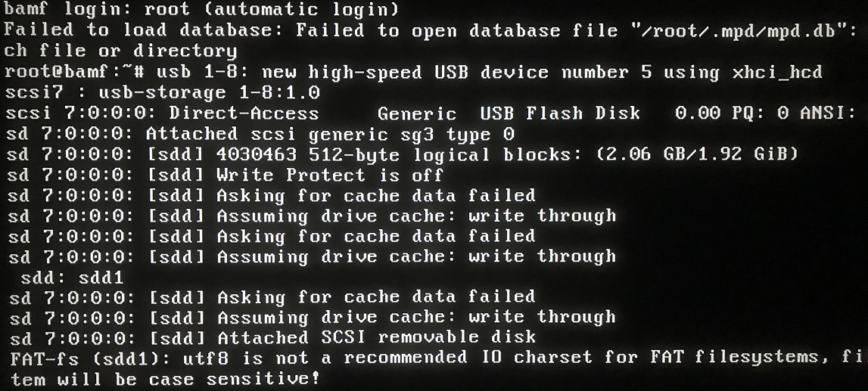This screenshot has width=868, height=391.
Task: Click first 'Asking for cache data failed' line
Action: (x=376, y=195)
